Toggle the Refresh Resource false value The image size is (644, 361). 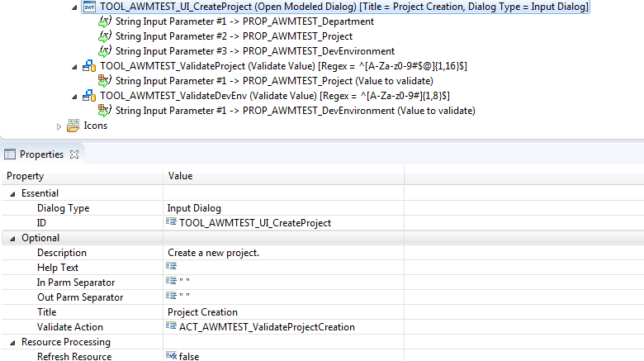click(x=182, y=356)
